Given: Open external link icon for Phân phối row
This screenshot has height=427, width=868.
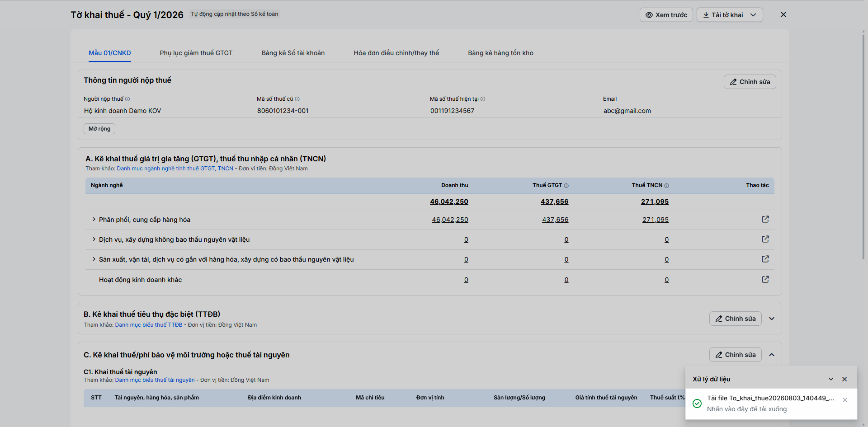Looking at the screenshot, I should point(765,219).
